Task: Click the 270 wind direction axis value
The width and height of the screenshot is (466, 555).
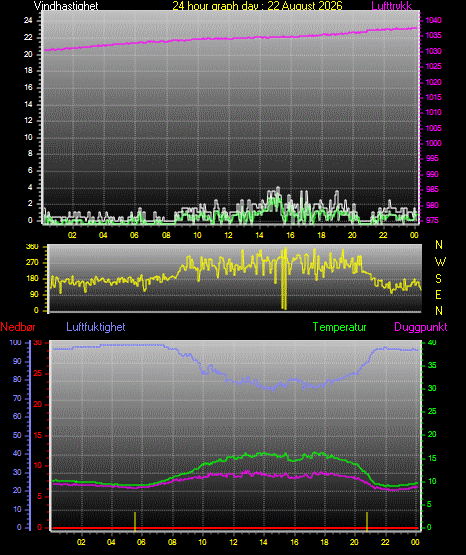Action: [x=32, y=263]
